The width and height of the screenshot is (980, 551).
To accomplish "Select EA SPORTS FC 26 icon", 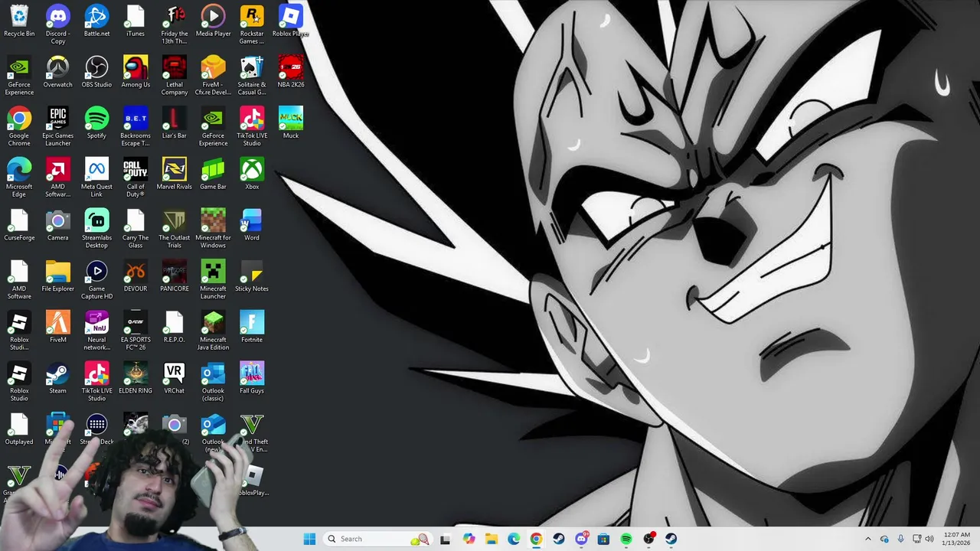I will point(136,331).
